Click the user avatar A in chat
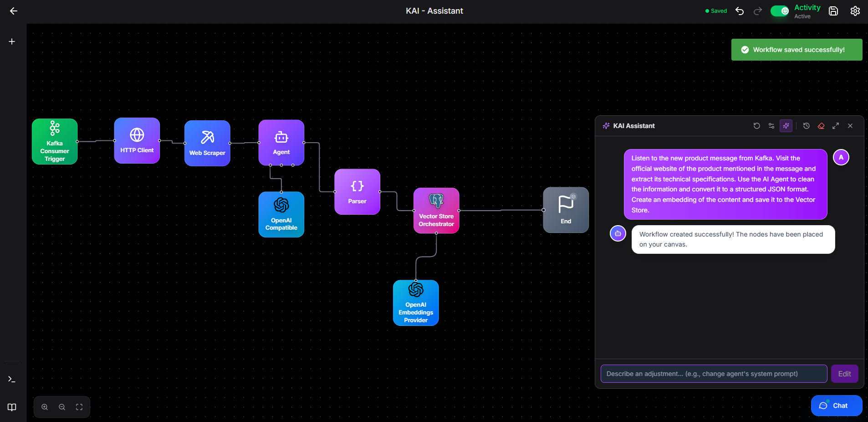Screen dimensions: 868x422 point(841,157)
